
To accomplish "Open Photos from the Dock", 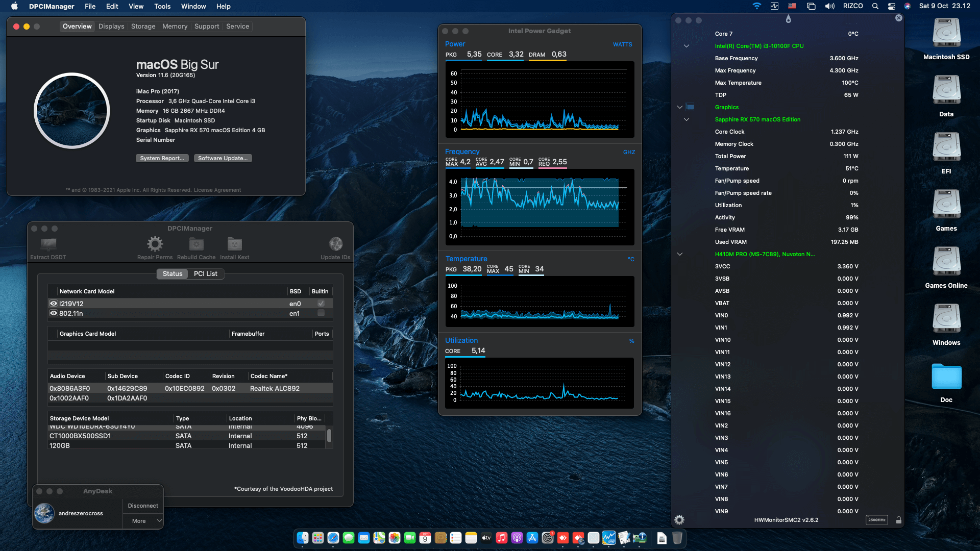I will click(395, 538).
